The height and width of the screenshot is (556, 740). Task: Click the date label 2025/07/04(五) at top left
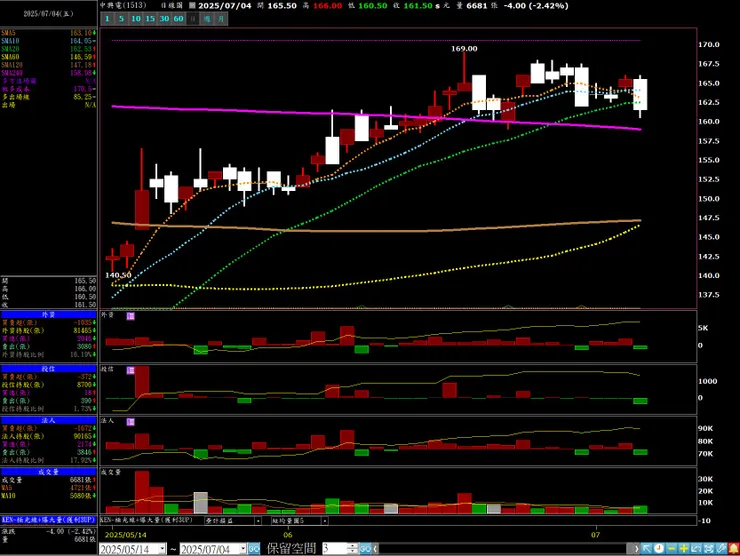pyautogui.click(x=49, y=14)
